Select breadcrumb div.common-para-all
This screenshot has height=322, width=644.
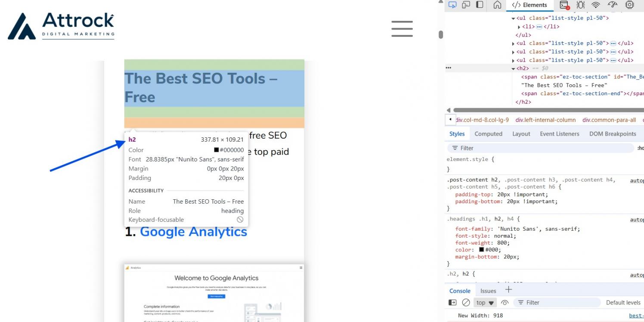609,120
